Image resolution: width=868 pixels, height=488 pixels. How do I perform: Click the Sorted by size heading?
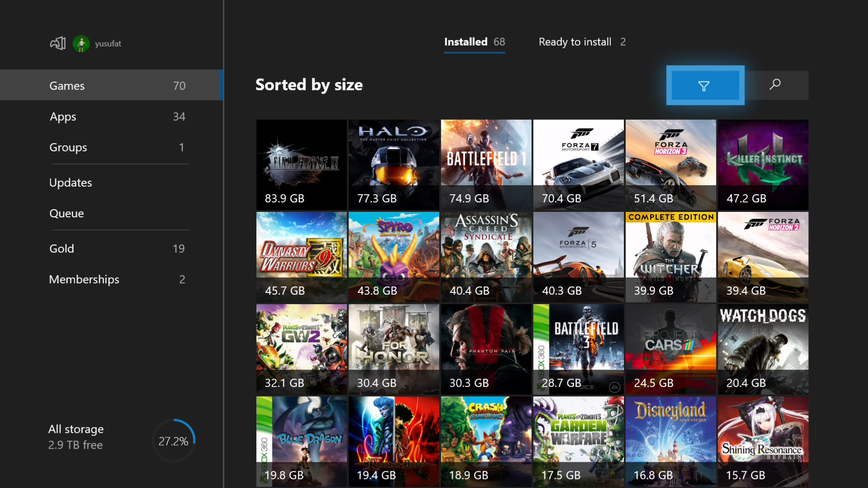[309, 85]
